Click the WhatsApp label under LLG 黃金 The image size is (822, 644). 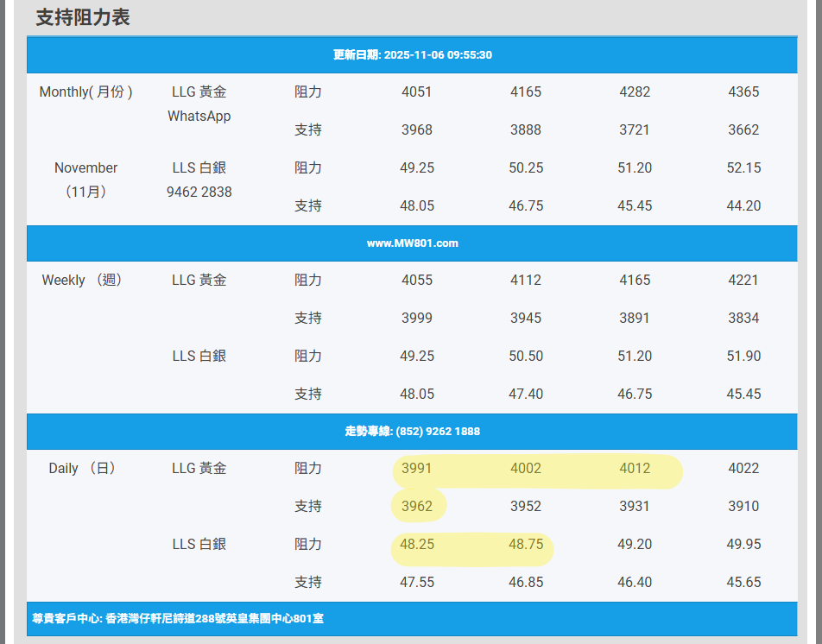[x=199, y=116]
